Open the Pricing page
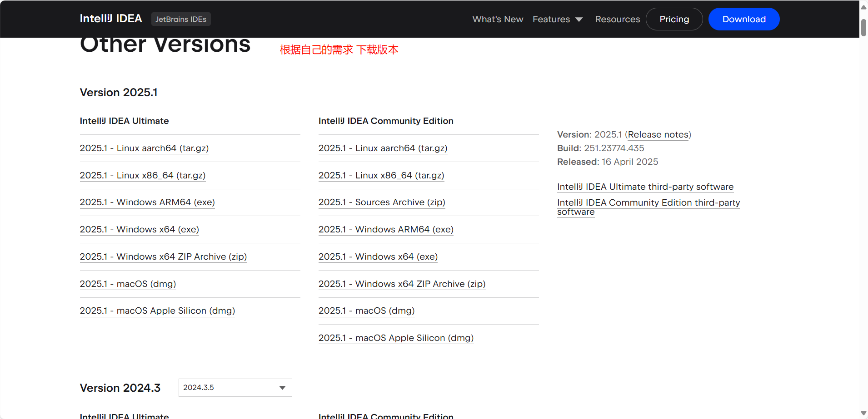Image resolution: width=868 pixels, height=419 pixels. pyautogui.click(x=674, y=19)
